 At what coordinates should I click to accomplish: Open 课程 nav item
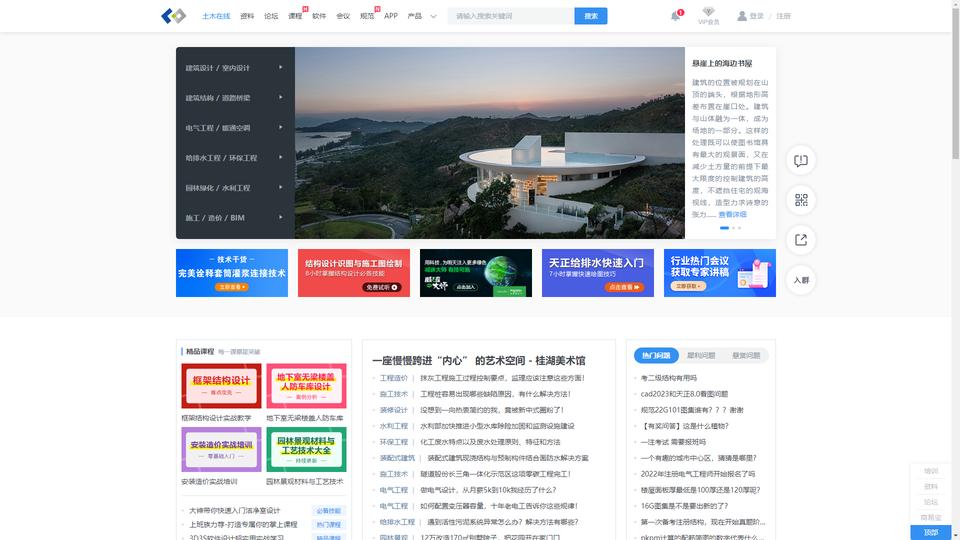pyautogui.click(x=295, y=16)
